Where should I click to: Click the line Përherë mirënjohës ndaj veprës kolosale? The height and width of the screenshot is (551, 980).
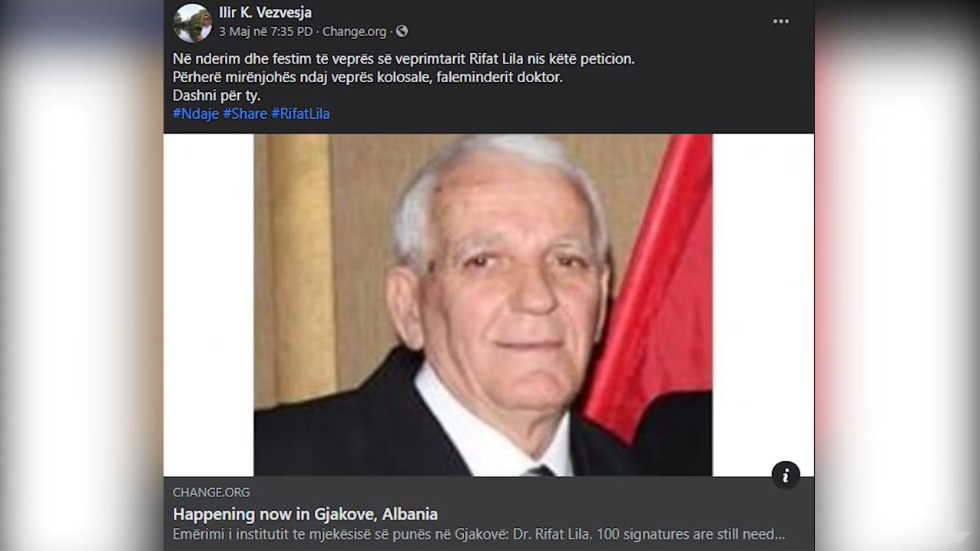click(368, 78)
